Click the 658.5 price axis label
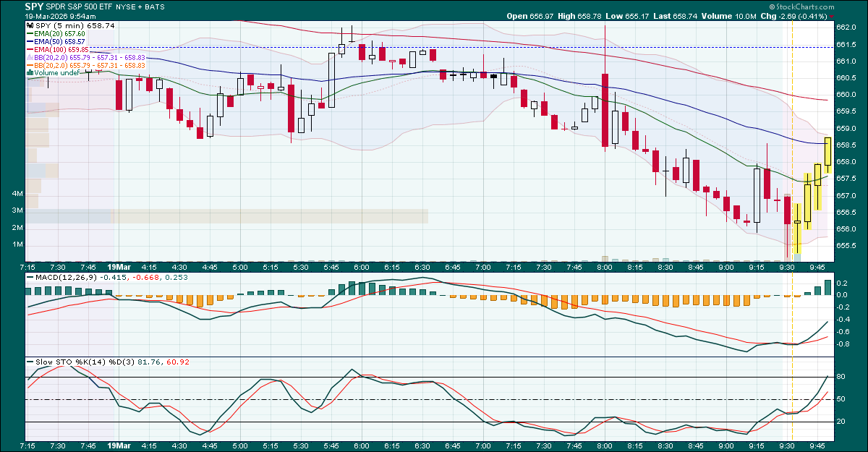This screenshot has height=452, width=868. (x=847, y=145)
